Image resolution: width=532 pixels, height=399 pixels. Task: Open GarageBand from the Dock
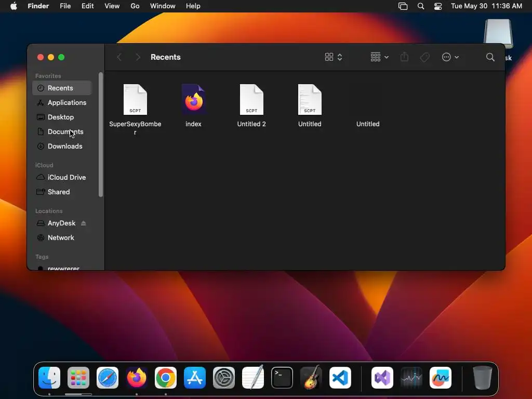pyautogui.click(x=311, y=378)
